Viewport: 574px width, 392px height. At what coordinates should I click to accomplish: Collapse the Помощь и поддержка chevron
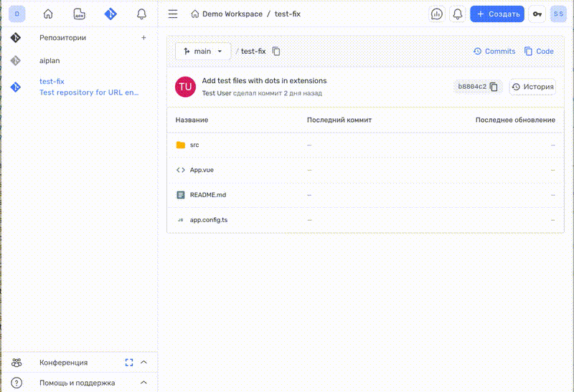click(x=144, y=383)
